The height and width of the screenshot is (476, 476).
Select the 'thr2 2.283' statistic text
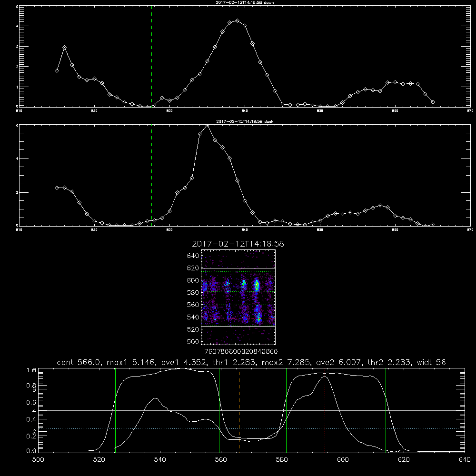point(389,362)
